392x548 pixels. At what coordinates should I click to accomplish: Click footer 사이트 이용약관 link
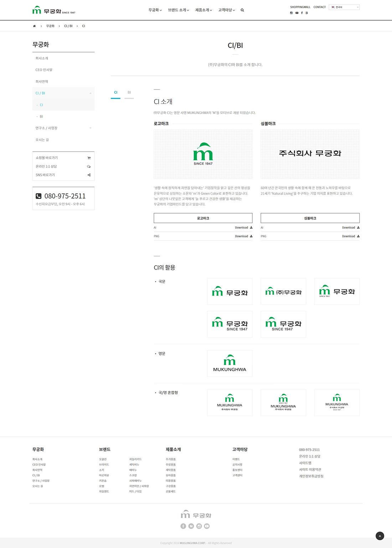(x=310, y=470)
